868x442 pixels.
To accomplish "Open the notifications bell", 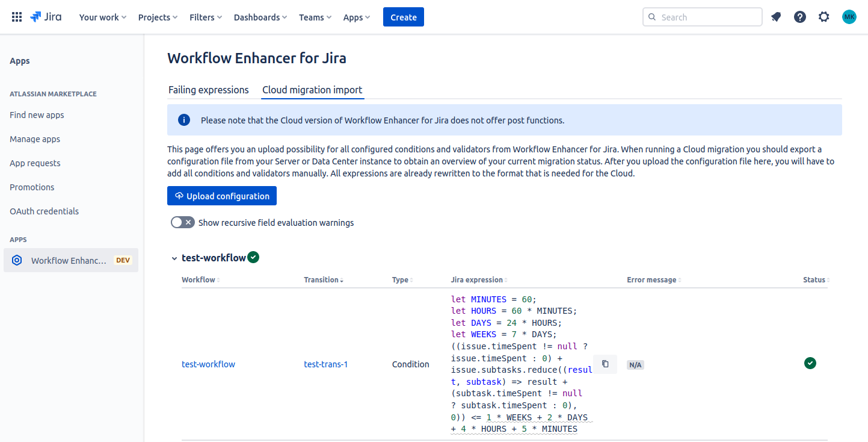I will [x=776, y=17].
